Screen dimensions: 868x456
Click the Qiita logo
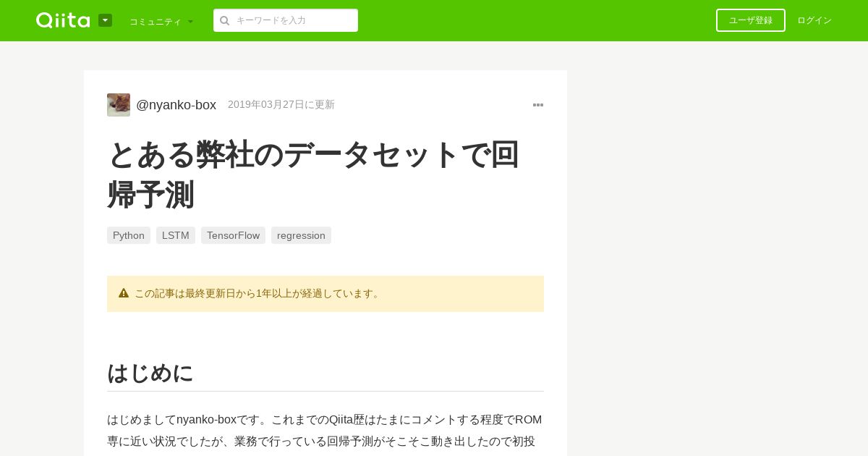63,20
